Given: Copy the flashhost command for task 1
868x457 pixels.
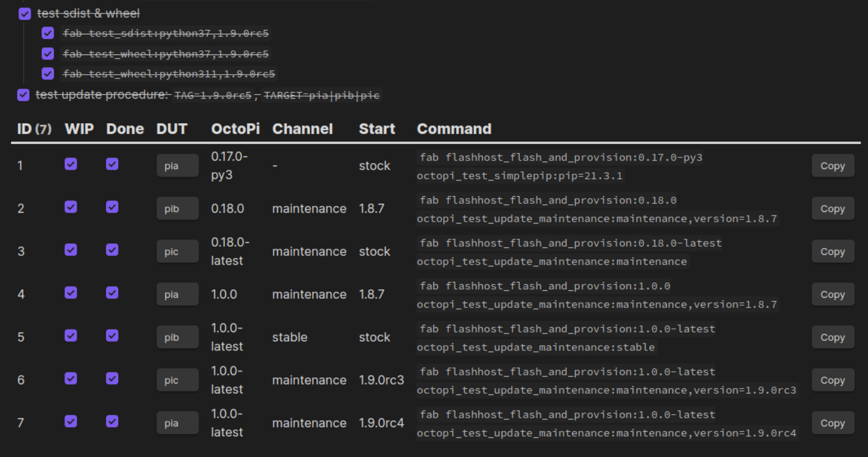Looking at the screenshot, I should (832, 165).
